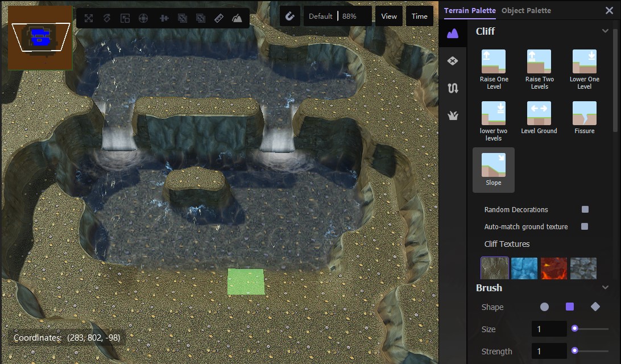Open the Time menu
Image resolution: width=621 pixels, height=364 pixels.
pyautogui.click(x=420, y=16)
